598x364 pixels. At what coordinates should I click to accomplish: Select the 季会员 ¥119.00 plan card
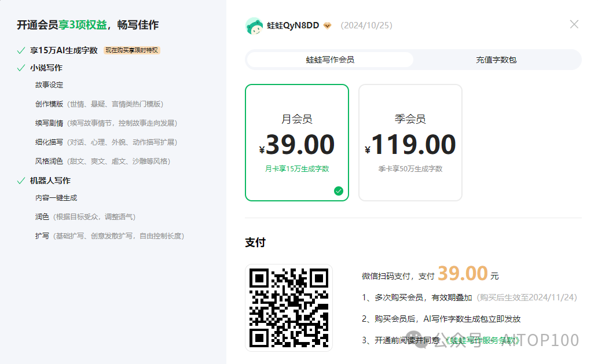(x=410, y=142)
